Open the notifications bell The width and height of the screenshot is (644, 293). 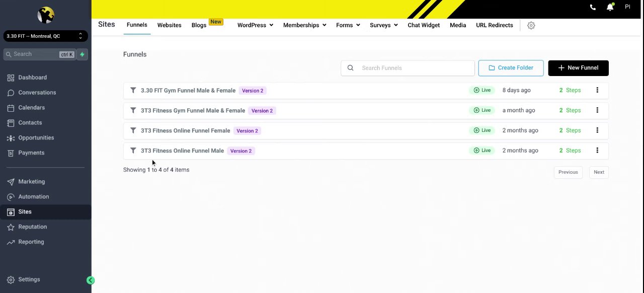[610, 7]
